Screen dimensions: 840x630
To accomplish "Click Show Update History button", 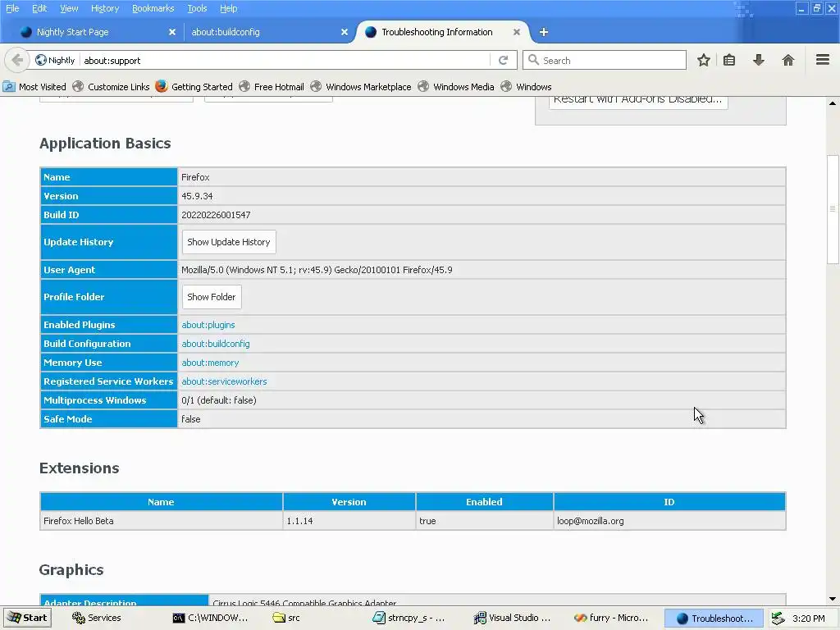I will [229, 242].
